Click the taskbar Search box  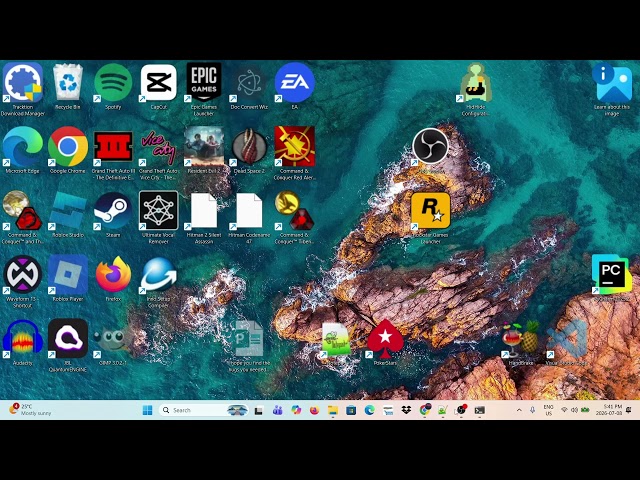[x=204, y=410]
